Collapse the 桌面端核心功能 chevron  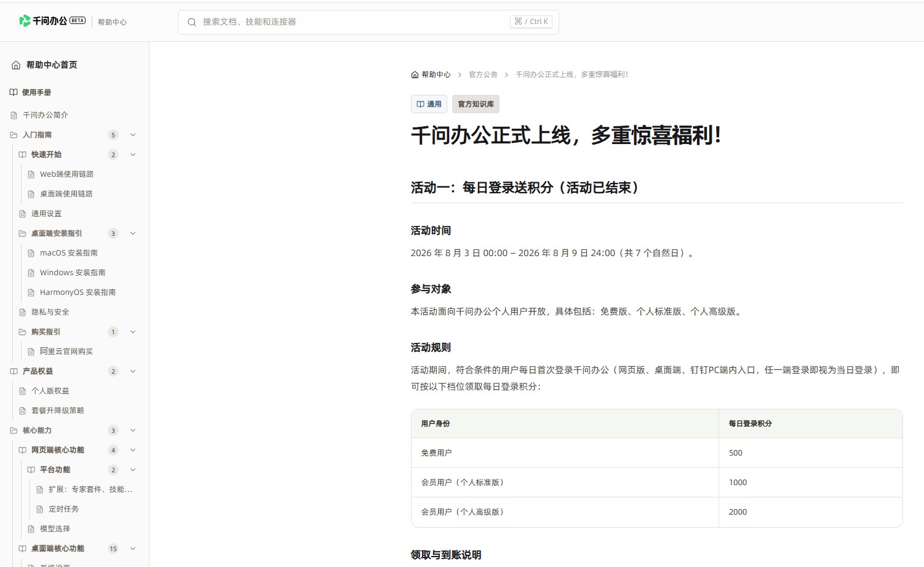pyautogui.click(x=133, y=549)
